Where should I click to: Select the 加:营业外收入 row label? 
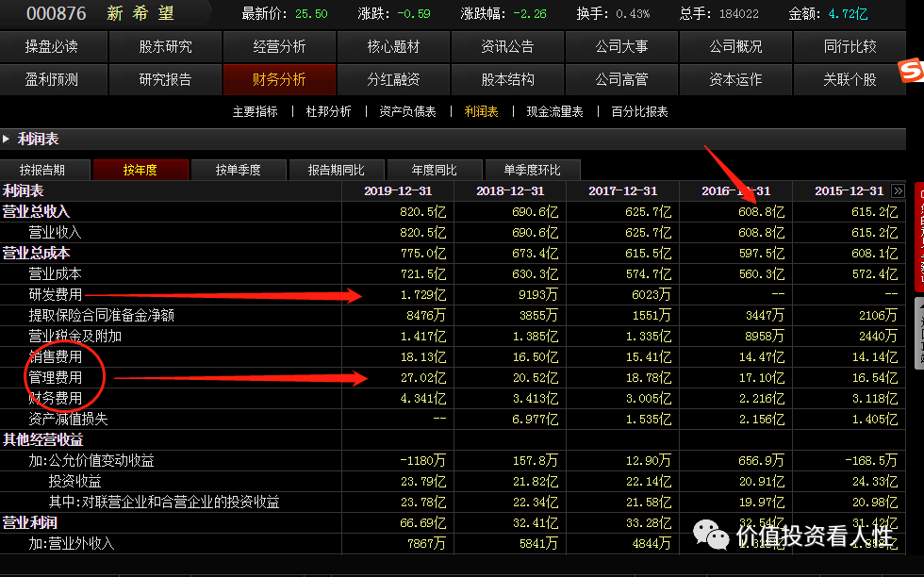72,543
